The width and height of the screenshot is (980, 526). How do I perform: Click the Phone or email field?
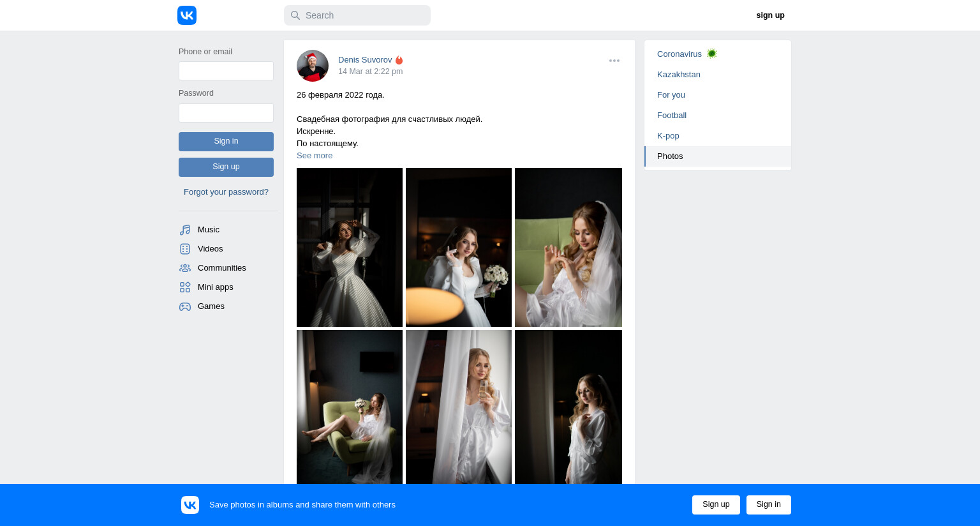pyautogui.click(x=226, y=71)
